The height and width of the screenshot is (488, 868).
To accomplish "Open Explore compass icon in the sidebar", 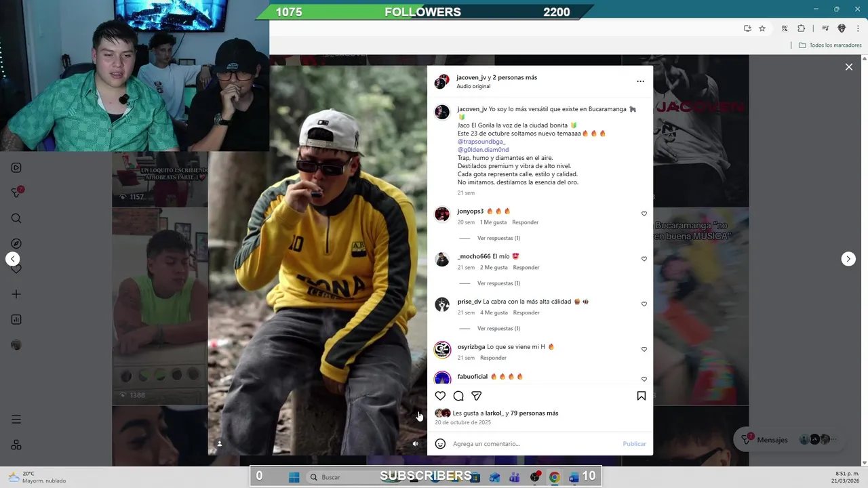I will 16,243.
